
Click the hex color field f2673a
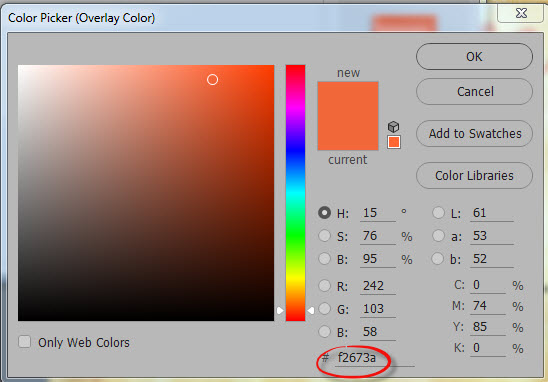coord(375,358)
